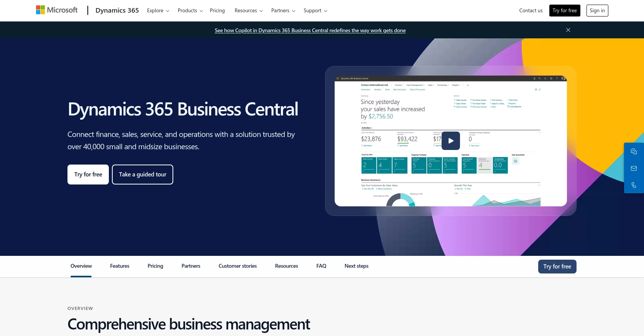644x336 pixels.
Task: Click the black Try for free header button
Action: (x=565, y=11)
